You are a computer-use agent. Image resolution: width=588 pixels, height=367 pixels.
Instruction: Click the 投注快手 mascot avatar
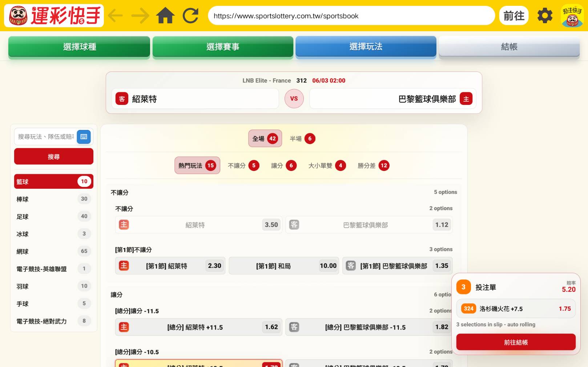tap(572, 16)
